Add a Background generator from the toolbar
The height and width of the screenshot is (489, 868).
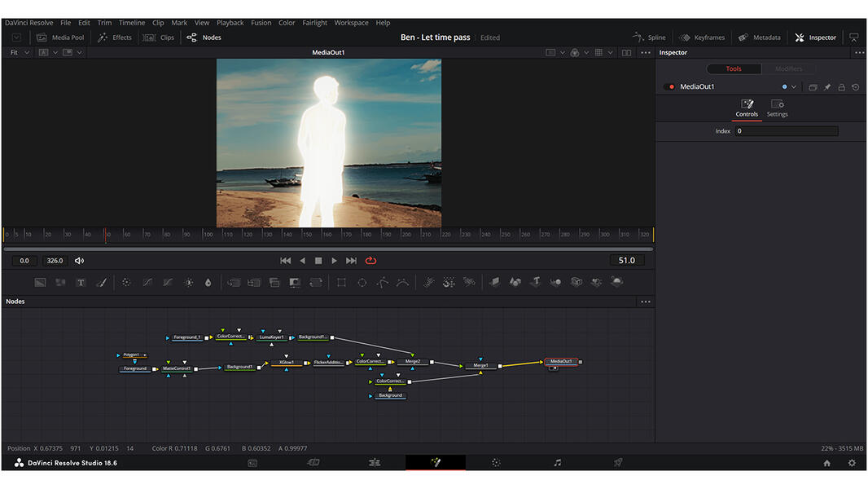40,283
